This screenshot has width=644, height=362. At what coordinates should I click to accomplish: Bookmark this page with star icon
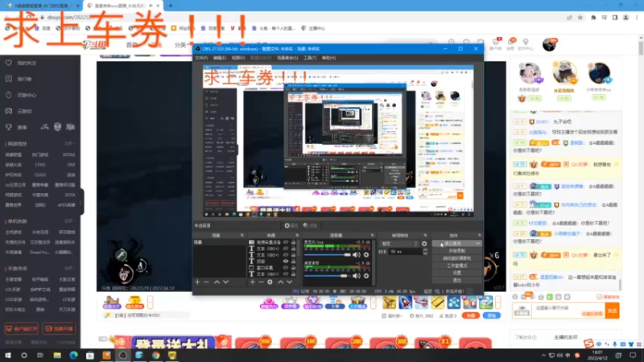pos(580,18)
